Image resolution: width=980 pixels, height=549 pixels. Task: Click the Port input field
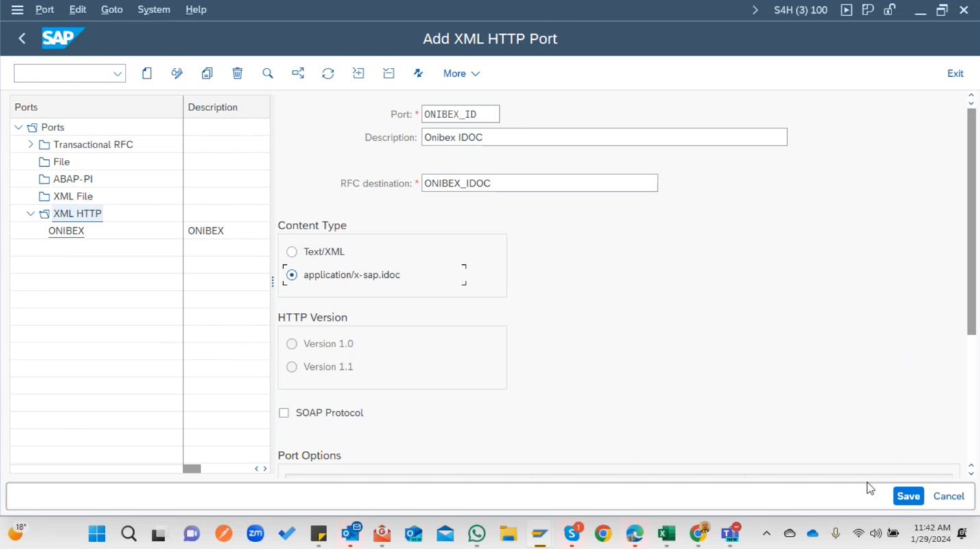point(460,114)
